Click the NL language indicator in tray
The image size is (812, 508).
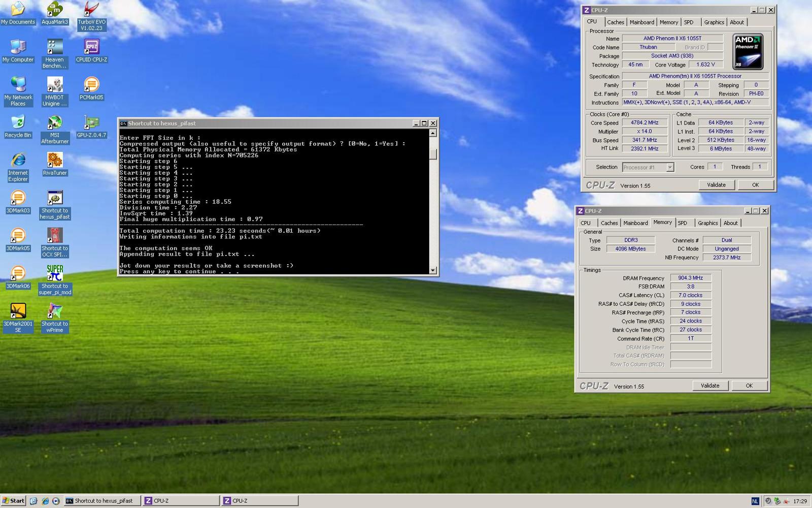755,501
